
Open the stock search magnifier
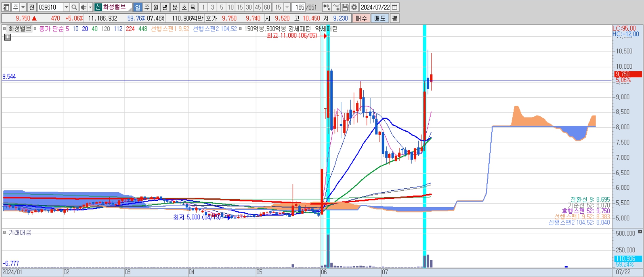click(74, 7)
